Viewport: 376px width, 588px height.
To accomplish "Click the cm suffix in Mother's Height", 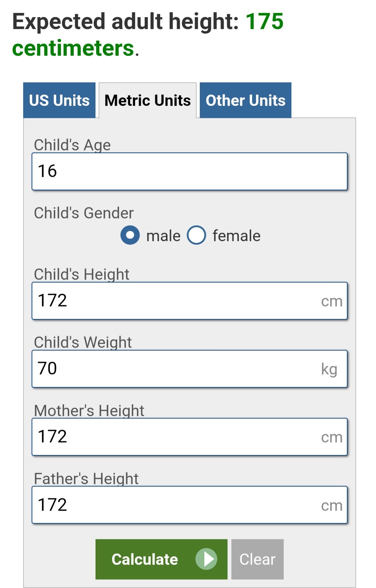I will click(x=331, y=437).
